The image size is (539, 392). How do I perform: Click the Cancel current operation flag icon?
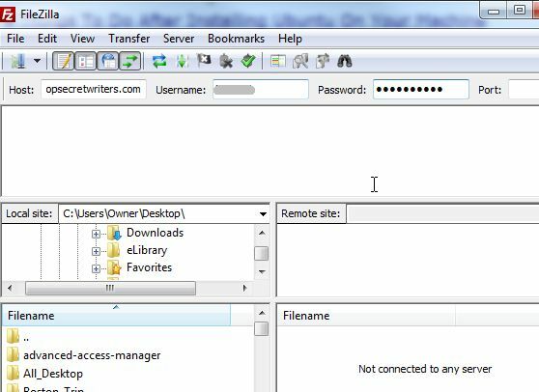(x=204, y=61)
